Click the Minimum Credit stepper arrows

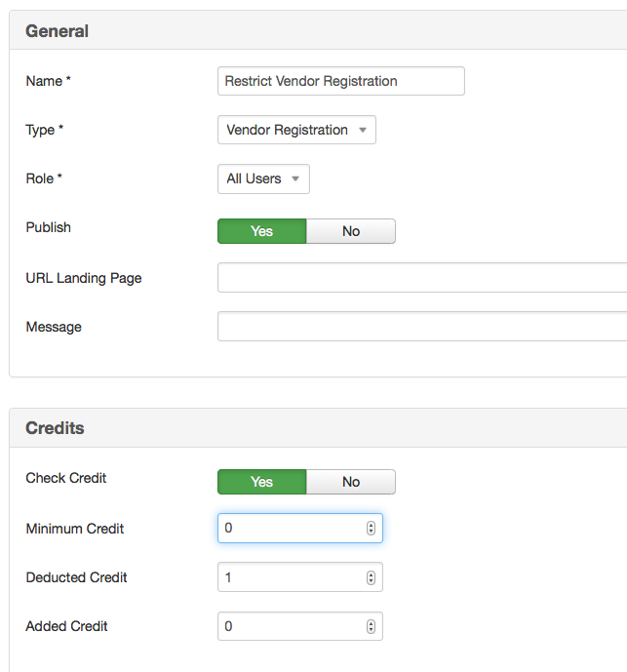[x=371, y=528]
